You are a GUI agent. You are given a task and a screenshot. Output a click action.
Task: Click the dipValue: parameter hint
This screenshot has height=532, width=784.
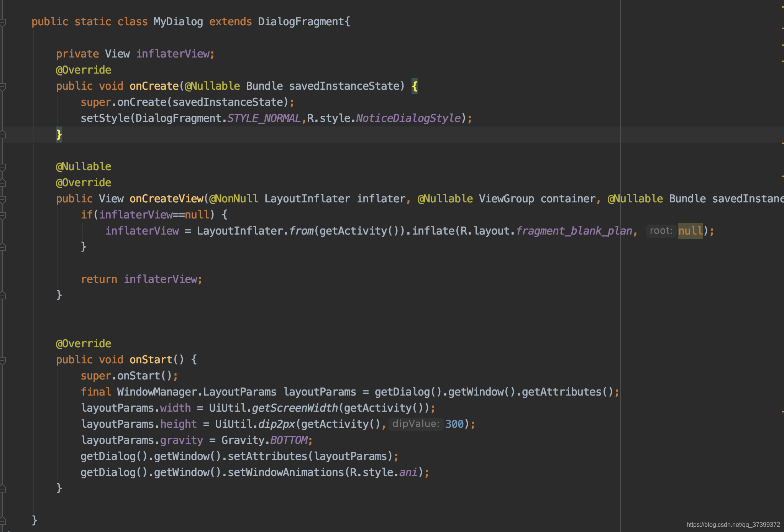[x=416, y=424]
